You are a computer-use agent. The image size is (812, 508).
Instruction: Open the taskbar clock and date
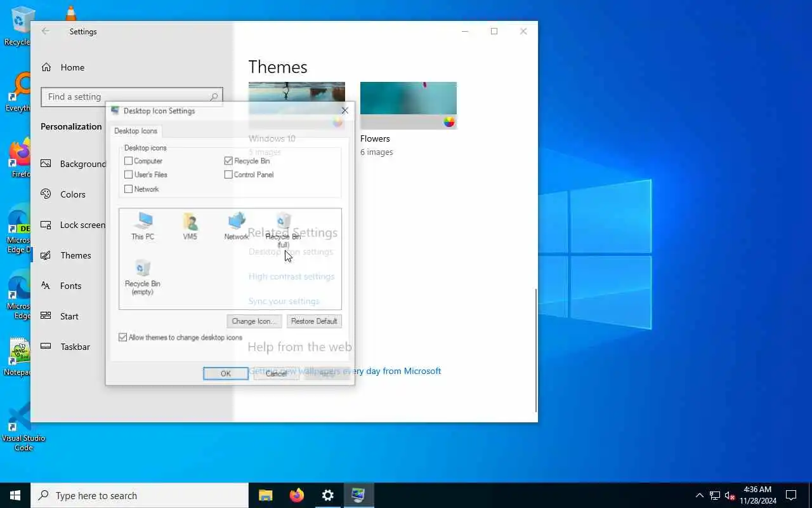coord(757,495)
